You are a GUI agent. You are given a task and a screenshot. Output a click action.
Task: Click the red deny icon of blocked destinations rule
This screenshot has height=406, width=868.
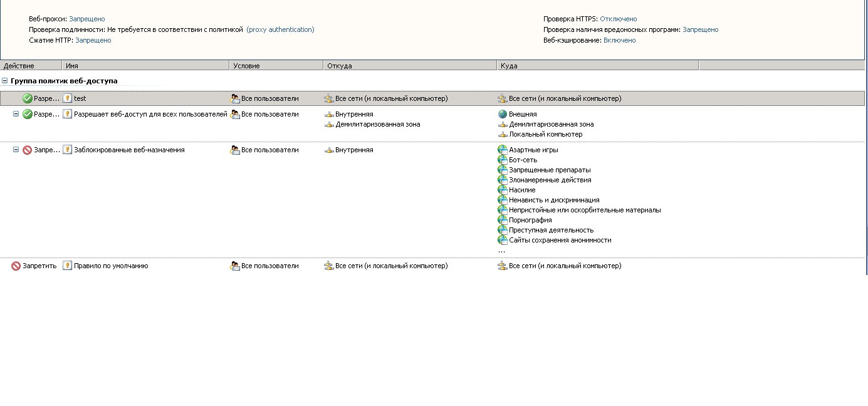pyautogui.click(x=28, y=150)
